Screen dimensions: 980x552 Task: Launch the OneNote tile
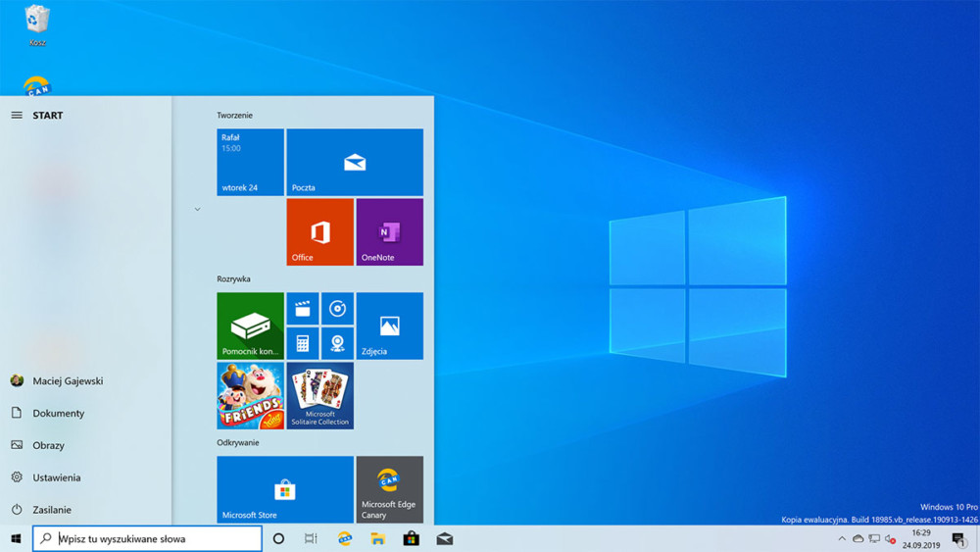point(389,232)
